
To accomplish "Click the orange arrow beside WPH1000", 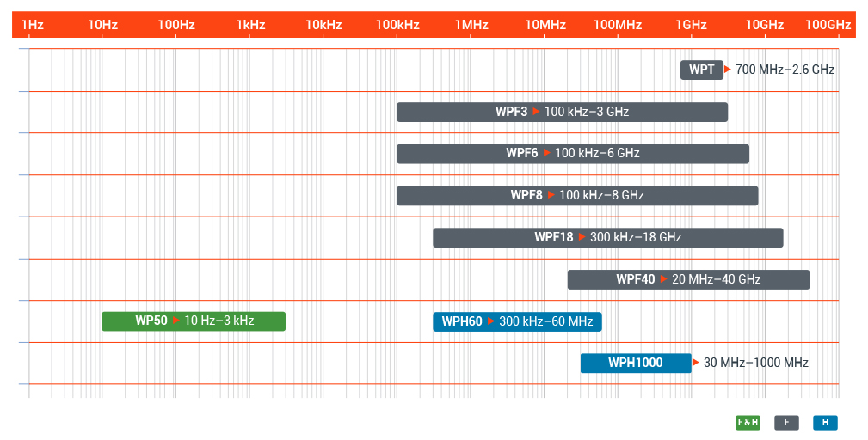I will click(696, 363).
